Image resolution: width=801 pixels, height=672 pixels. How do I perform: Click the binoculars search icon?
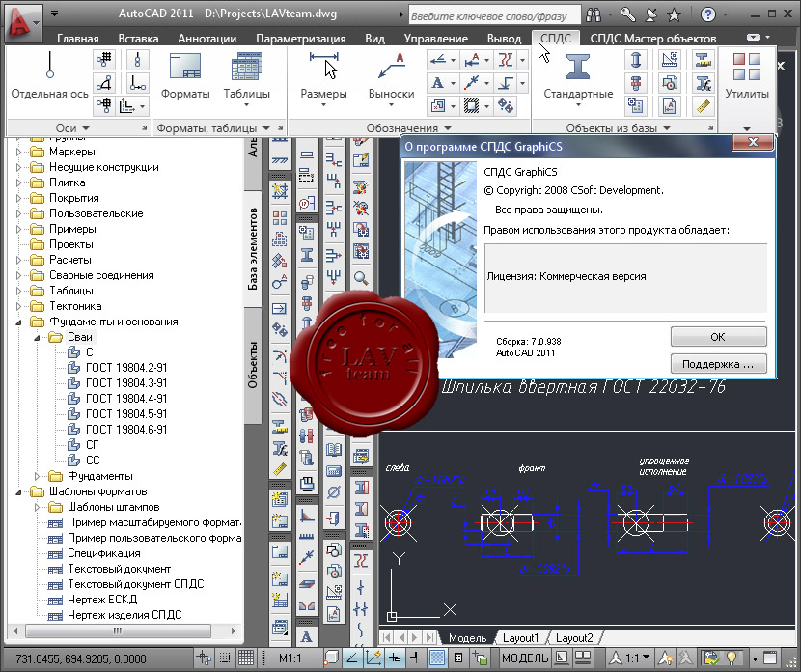594,14
